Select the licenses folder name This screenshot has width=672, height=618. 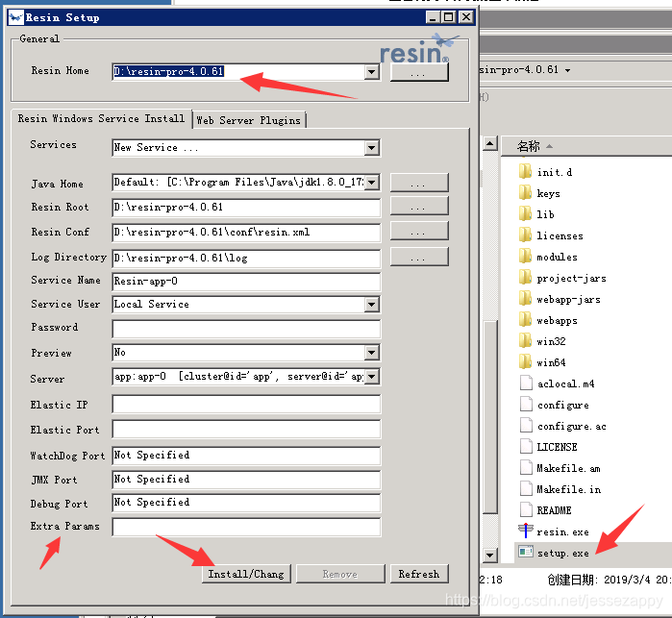pos(560,235)
